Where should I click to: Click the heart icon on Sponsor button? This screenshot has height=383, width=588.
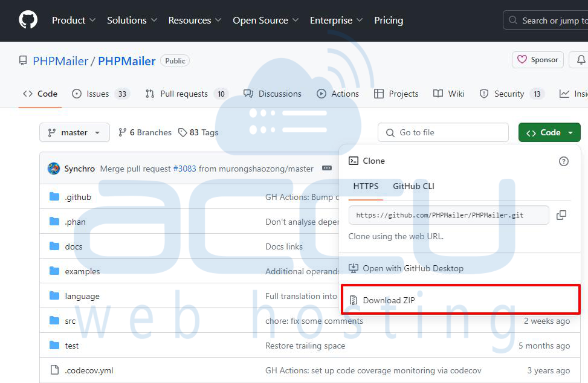[522, 60]
